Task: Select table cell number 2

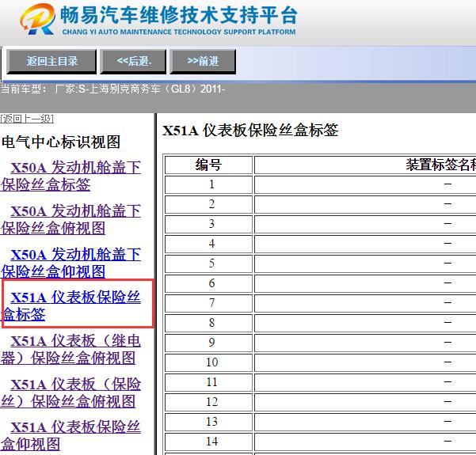Action: 208,204
